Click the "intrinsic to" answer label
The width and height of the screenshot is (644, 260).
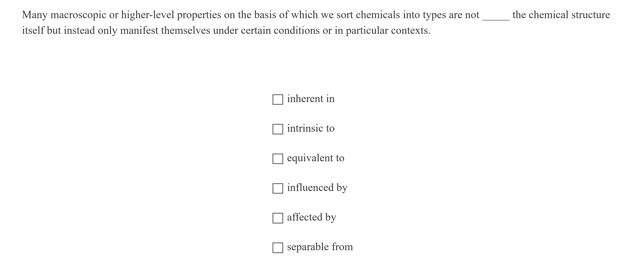pyautogui.click(x=310, y=128)
